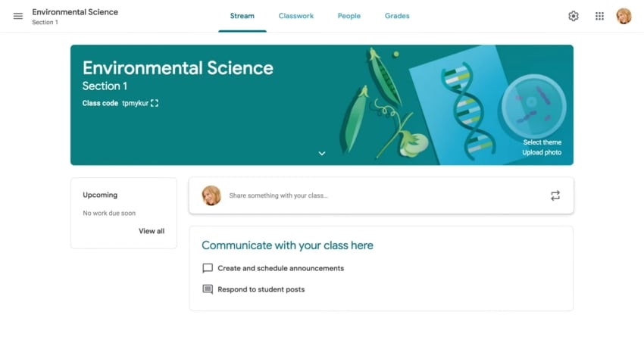644x362 pixels.
Task: Expand the class banner details chevron
Action: coord(322,153)
